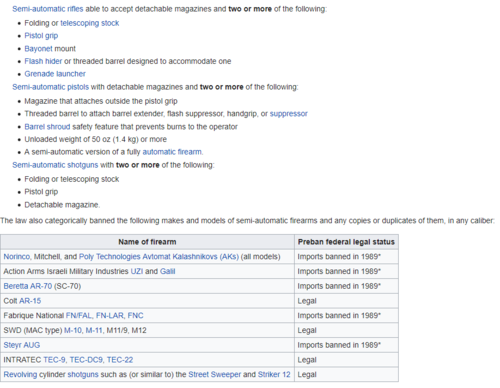Click 'Imports banned in 1989' in the Action Arms row

(x=339, y=271)
